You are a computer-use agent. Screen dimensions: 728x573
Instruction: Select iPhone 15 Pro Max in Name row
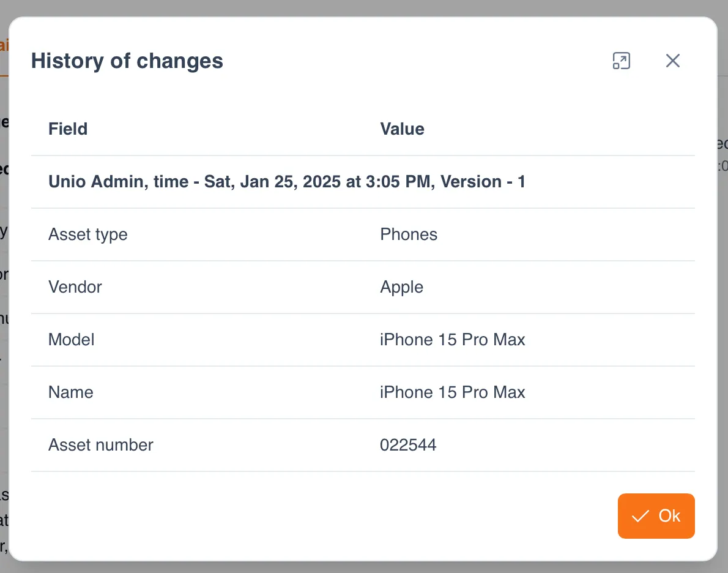(x=452, y=392)
